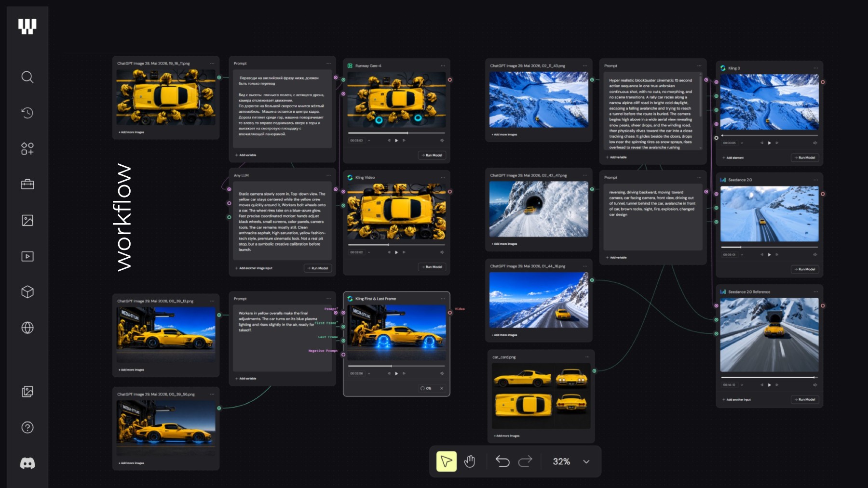Click the hyper realistic blockbuster prompt text
The height and width of the screenshot is (488, 868).
pos(651,114)
